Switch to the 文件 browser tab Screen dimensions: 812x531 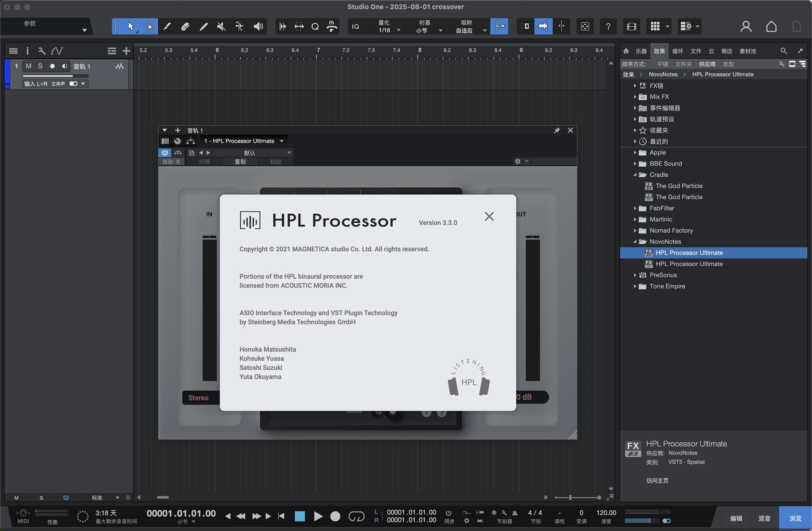696,51
